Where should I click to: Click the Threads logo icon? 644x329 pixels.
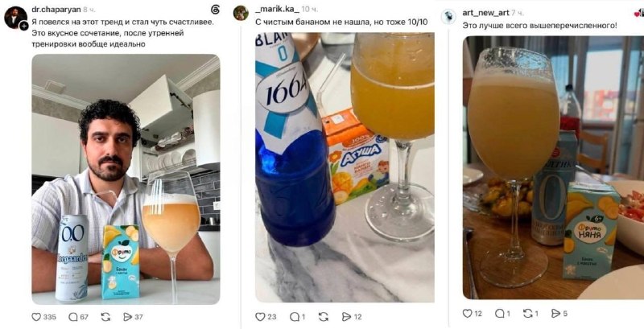(x=215, y=10)
